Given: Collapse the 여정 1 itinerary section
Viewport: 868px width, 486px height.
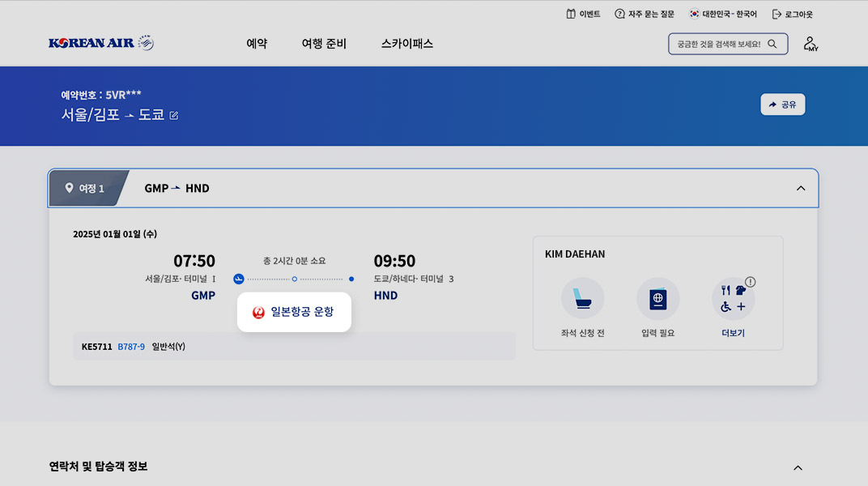Looking at the screenshot, I should point(801,188).
